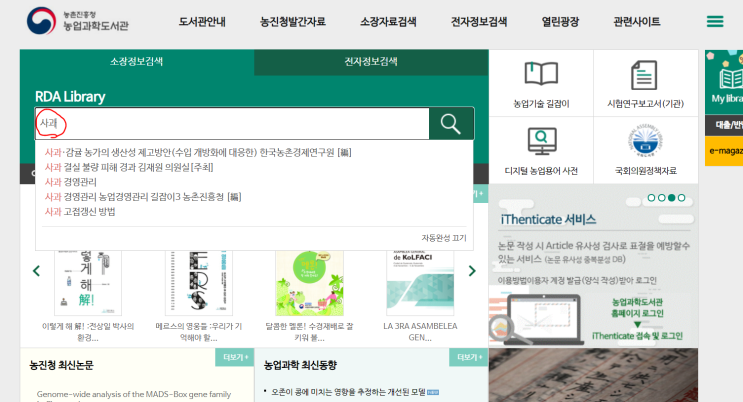The width and height of the screenshot is (743, 402).
Task: Show next books with right arrow
Action: click(472, 271)
